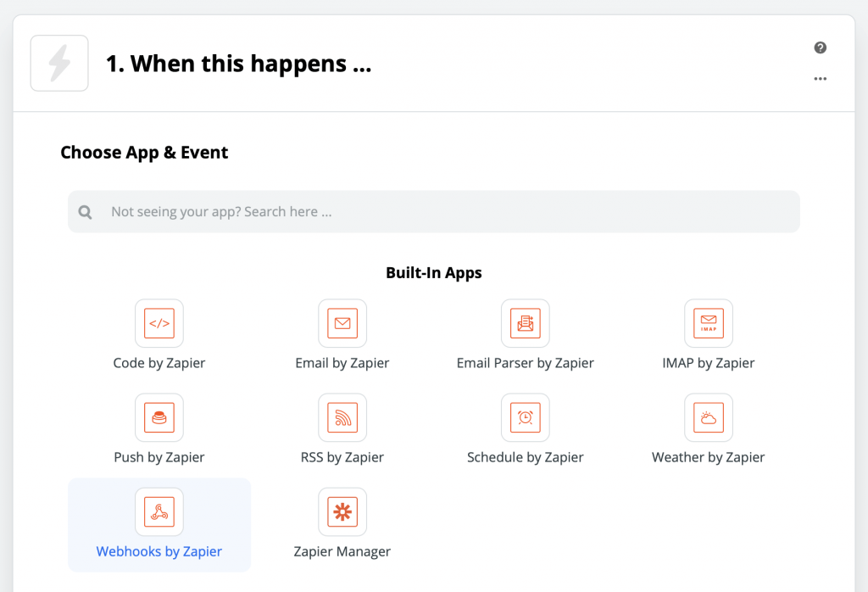Select the IMAP by Zapier icon
The height and width of the screenshot is (592, 868).
click(x=709, y=323)
